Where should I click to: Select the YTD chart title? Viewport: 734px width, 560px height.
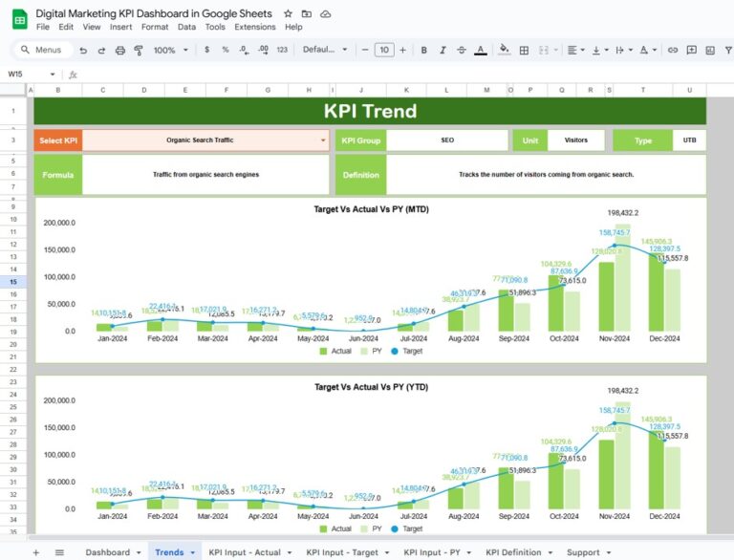tap(371, 387)
